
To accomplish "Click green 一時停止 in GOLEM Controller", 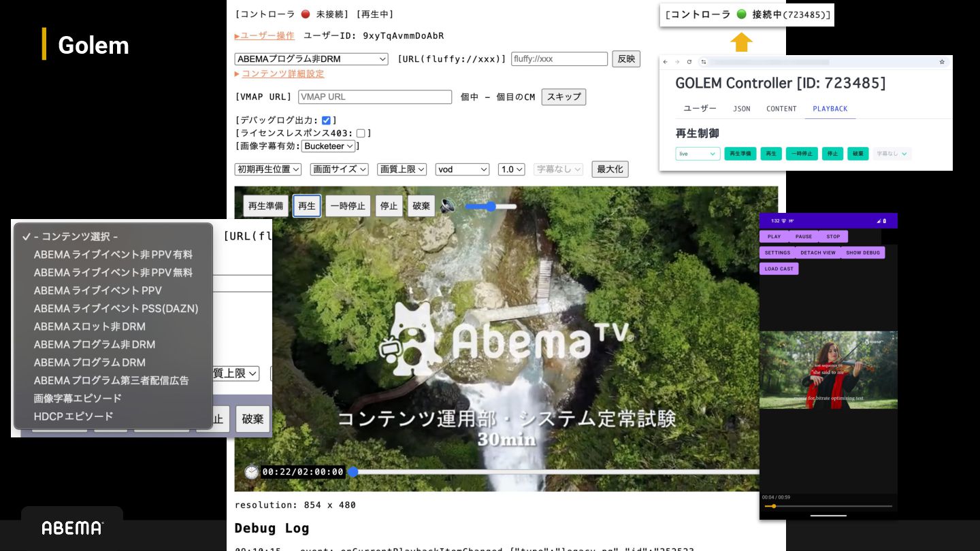I will [802, 154].
